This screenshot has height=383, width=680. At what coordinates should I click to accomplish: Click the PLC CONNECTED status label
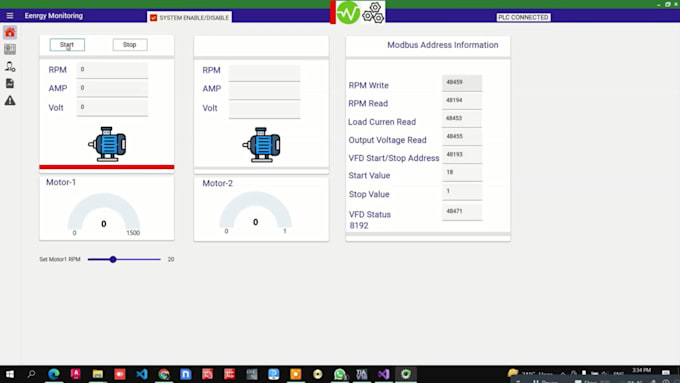[x=523, y=17]
